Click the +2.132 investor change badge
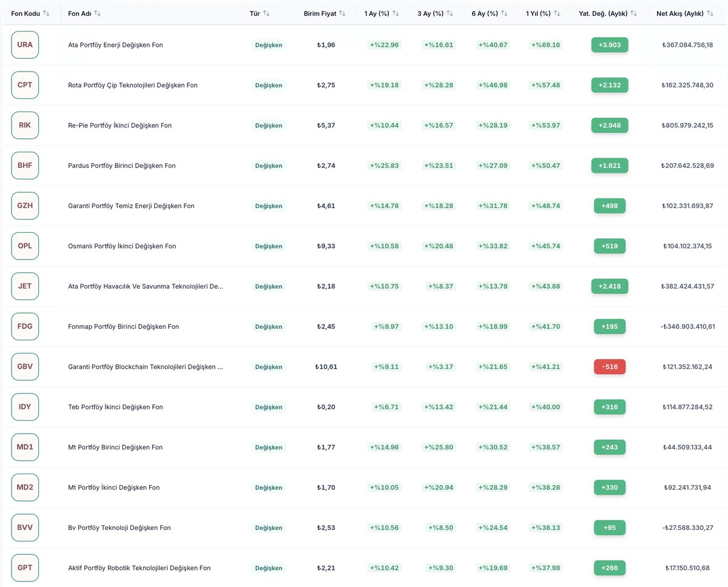This screenshot has width=728, height=587. click(x=610, y=85)
